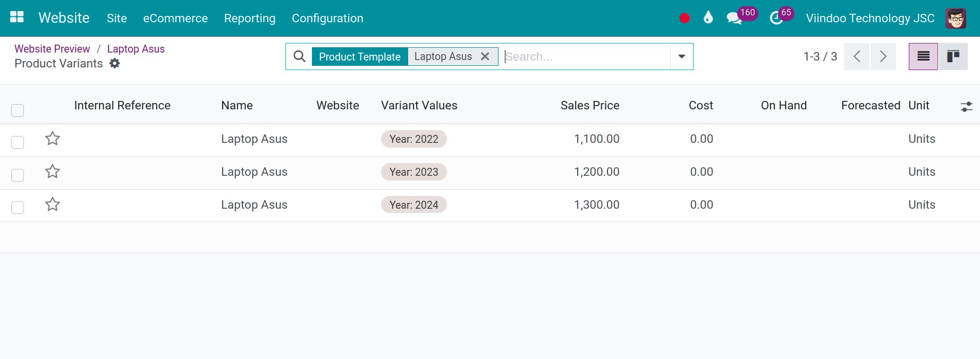Open the 1,300.00 sales price cell
Viewport: 980px width, 359px height.
coord(597,205)
